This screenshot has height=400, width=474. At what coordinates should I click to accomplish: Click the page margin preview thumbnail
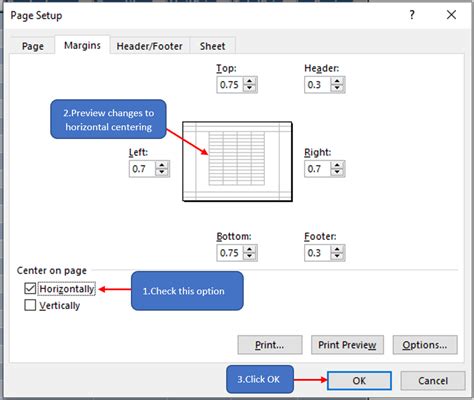pyautogui.click(x=237, y=161)
